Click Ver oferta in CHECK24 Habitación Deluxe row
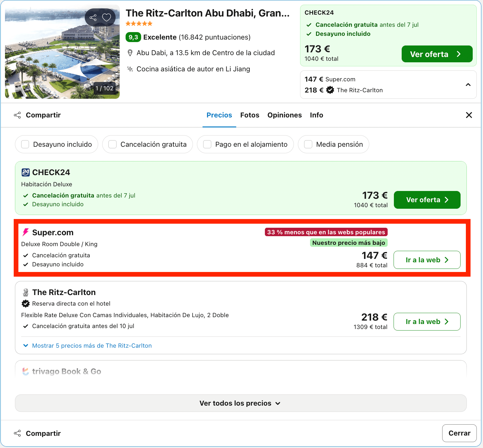The height and width of the screenshot is (448, 483). (427, 200)
